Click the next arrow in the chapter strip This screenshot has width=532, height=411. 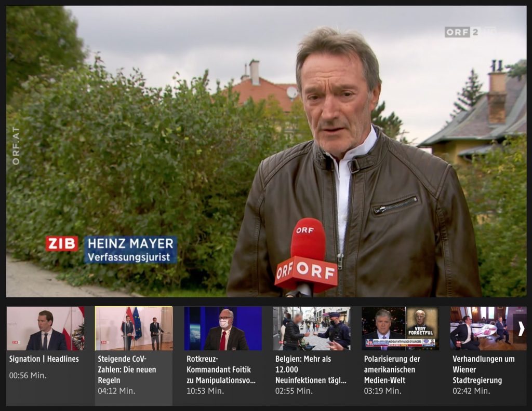click(521, 328)
